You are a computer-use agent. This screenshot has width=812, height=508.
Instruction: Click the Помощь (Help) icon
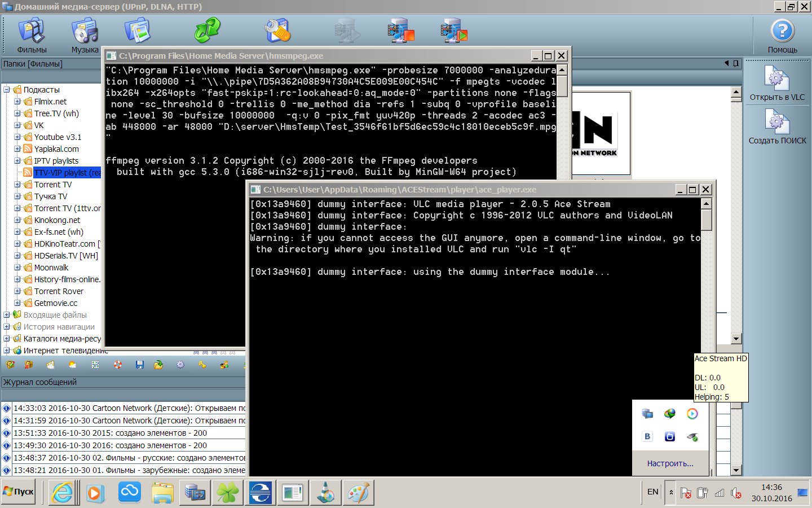click(x=782, y=35)
